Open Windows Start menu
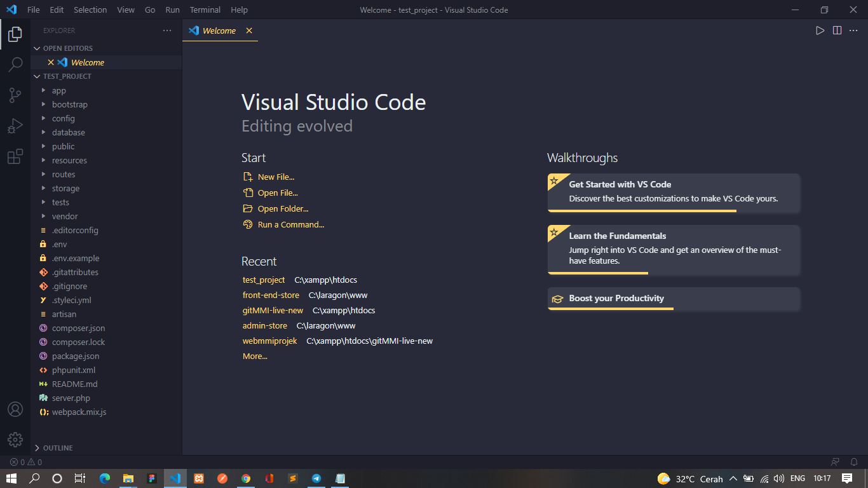The image size is (868, 488). (11, 478)
